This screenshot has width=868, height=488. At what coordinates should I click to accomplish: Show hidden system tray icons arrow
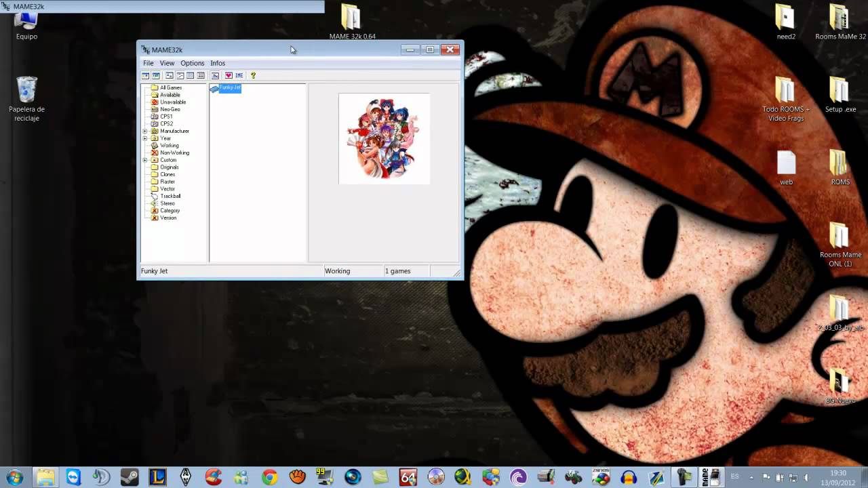point(751,477)
